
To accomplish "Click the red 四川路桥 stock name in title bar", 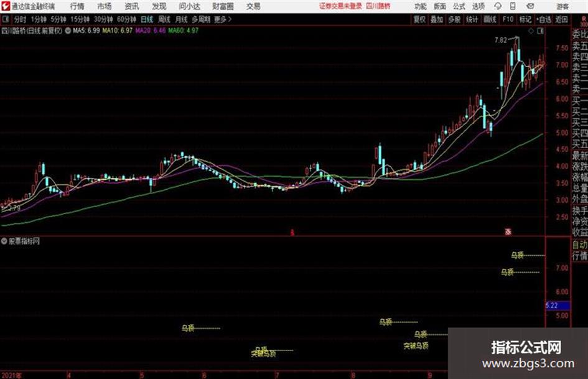I will [378, 6].
